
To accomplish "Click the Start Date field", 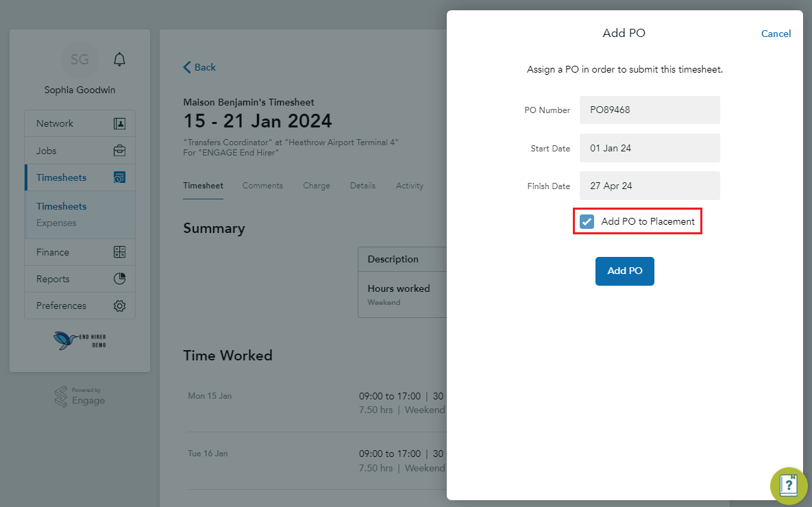I will (650, 148).
